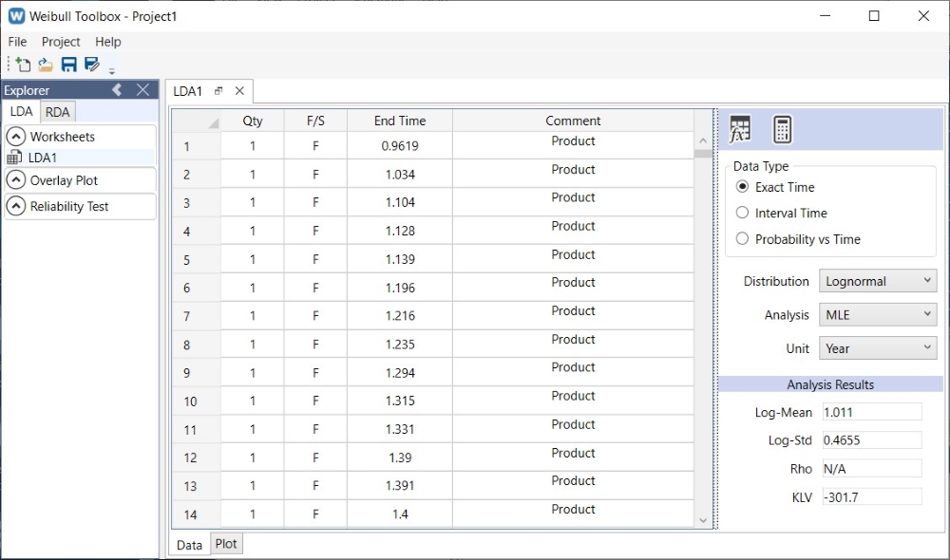Open the Unit dropdown showing Year
This screenshot has width=950, height=560.
click(878, 348)
